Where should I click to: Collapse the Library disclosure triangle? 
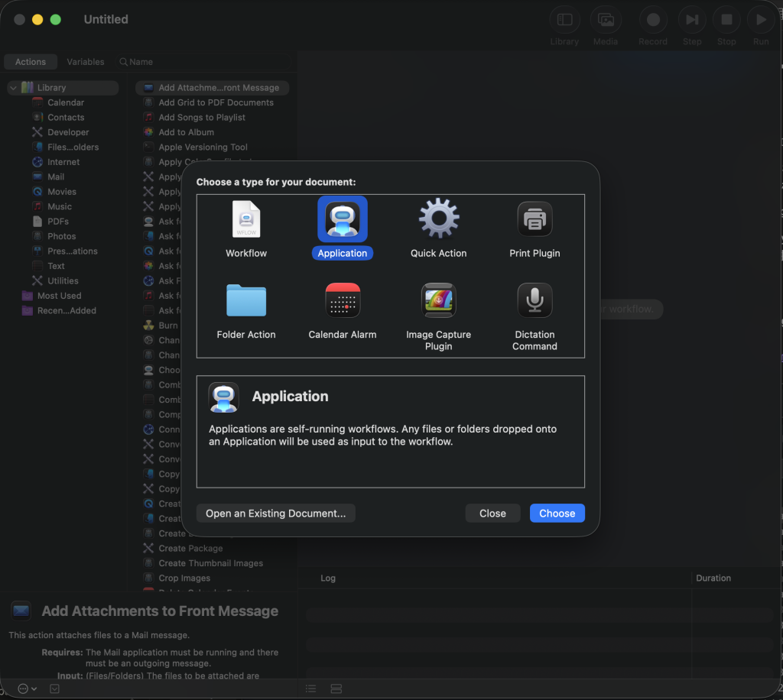(x=14, y=88)
